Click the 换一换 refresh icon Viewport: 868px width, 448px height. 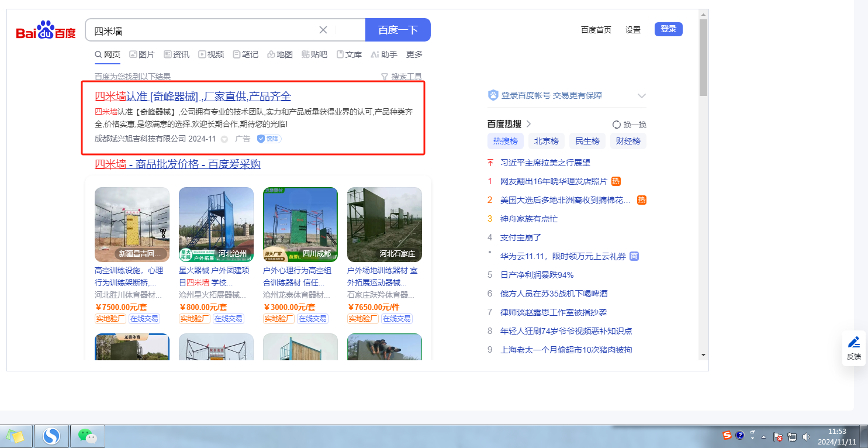[x=616, y=125]
